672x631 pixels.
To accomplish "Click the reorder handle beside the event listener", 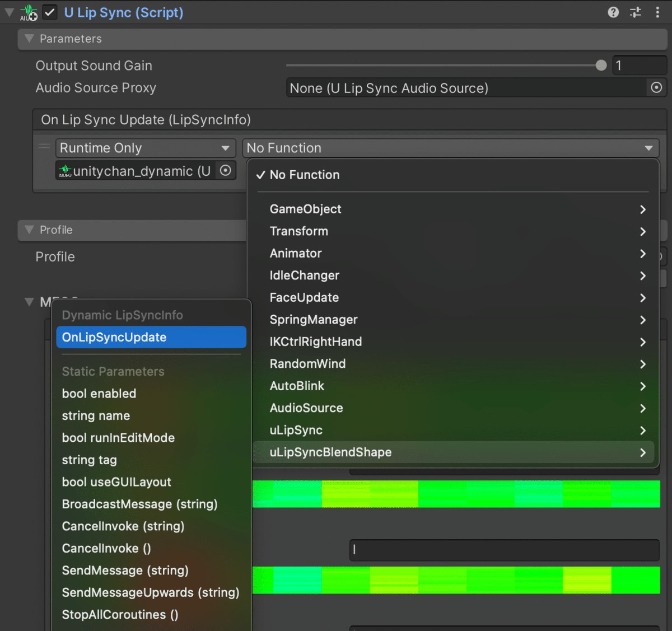I will [44, 147].
